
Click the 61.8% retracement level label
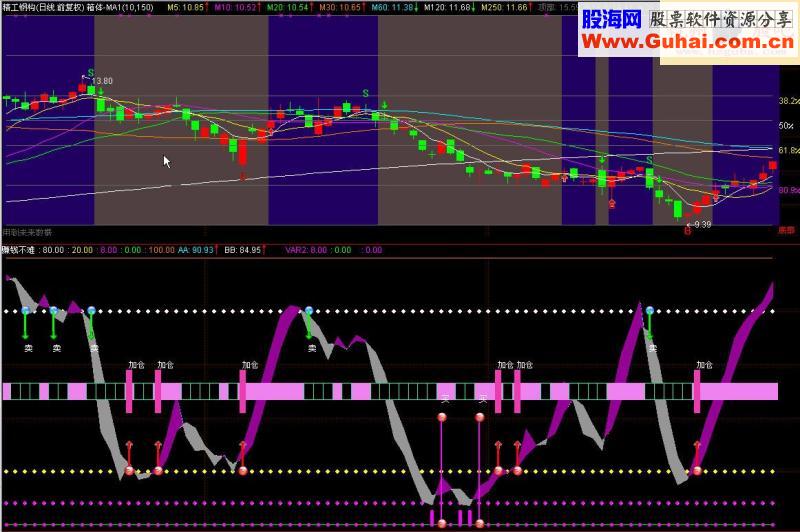[789, 150]
